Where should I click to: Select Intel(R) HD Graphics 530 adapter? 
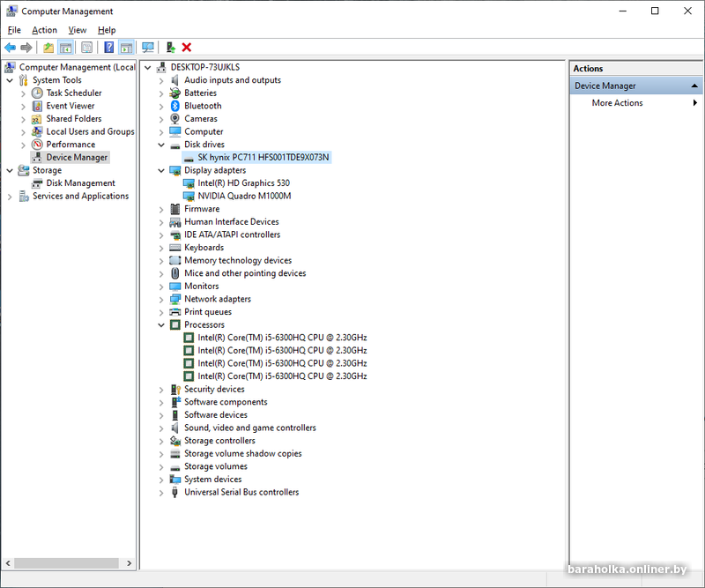pos(244,183)
